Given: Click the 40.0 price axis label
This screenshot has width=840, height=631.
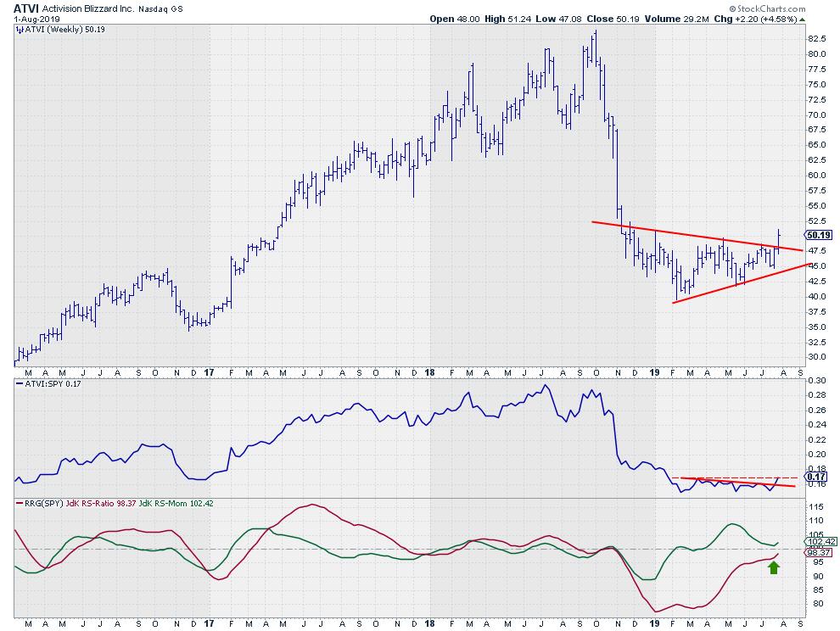Looking at the screenshot, I should pyautogui.click(x=816, y=296).
